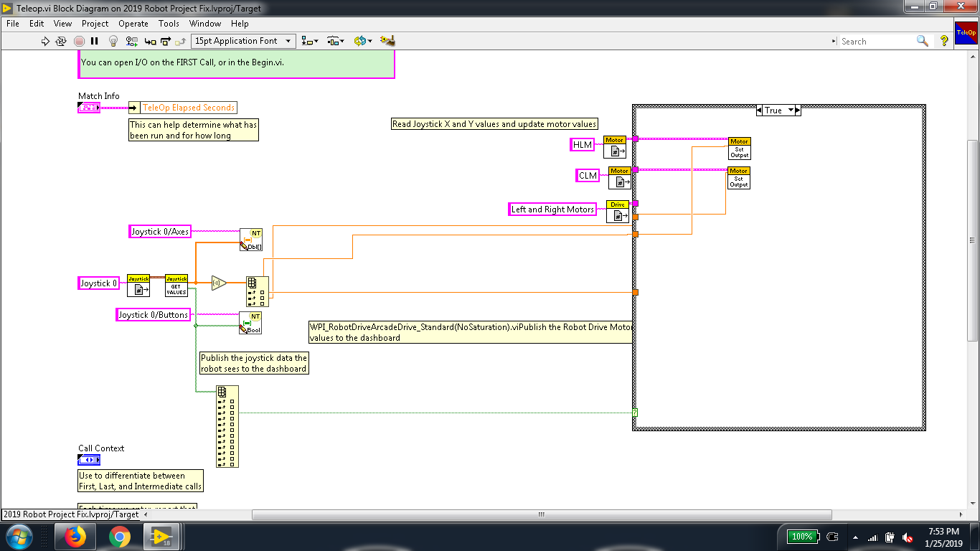
Task: Open the Edit menu
Action: (x=37, y=24)
